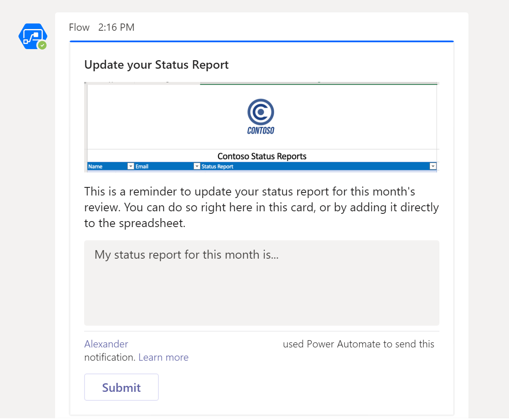
Task: Click the Name column header
Action: [x=96, y=166]
